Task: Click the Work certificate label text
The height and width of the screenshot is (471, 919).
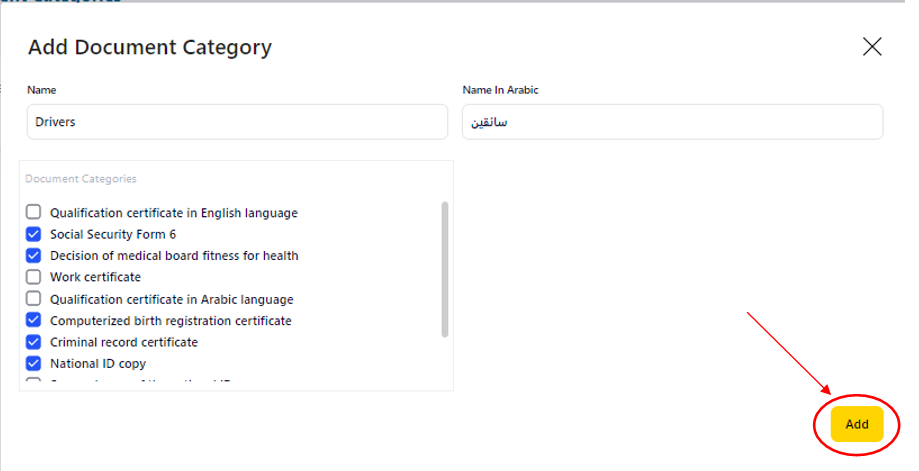Action: coord(95,277)
